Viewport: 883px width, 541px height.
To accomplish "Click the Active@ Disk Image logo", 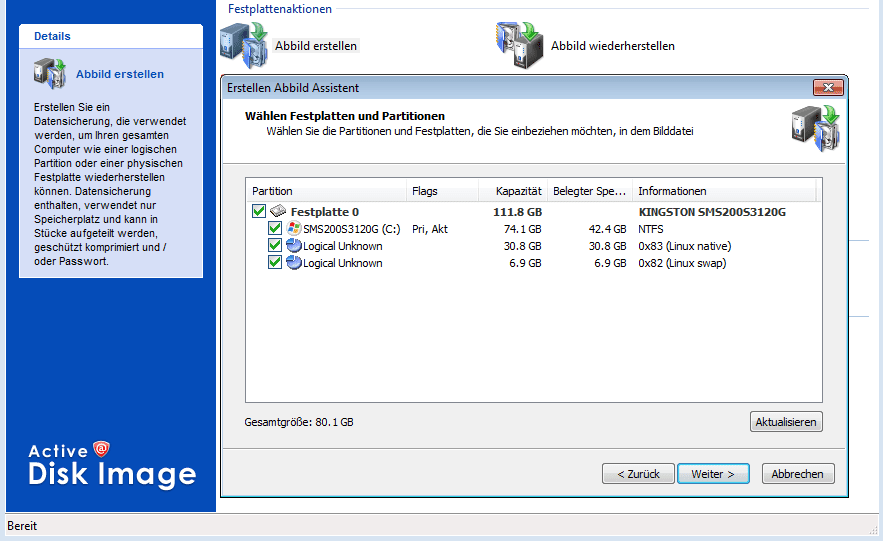I will pos(112,464).
